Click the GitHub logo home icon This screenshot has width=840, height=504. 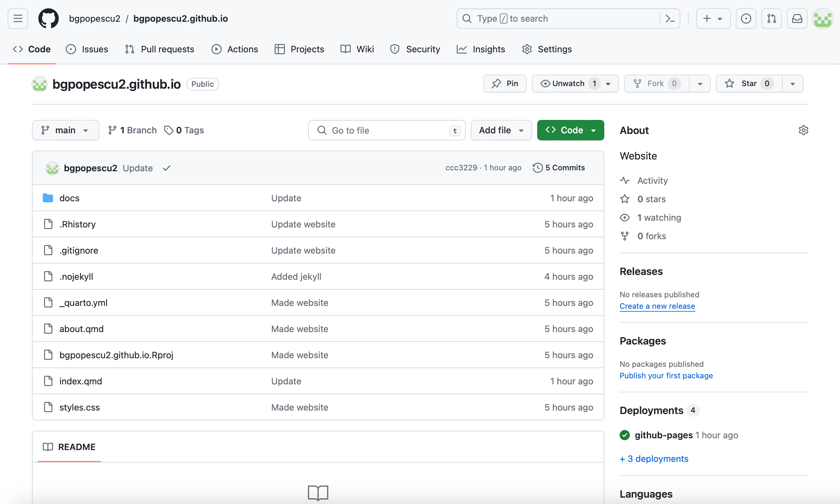click(x=48, y=18)
